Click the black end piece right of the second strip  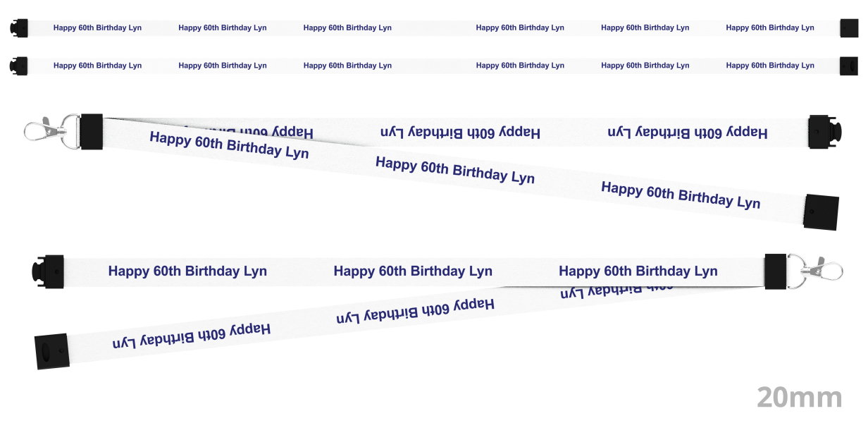(849, 66)
